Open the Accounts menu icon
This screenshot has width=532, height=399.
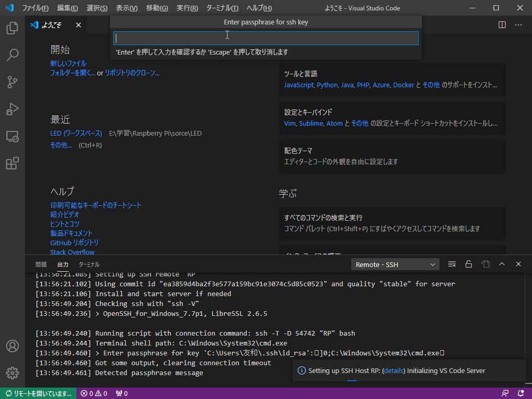(12, 345)
